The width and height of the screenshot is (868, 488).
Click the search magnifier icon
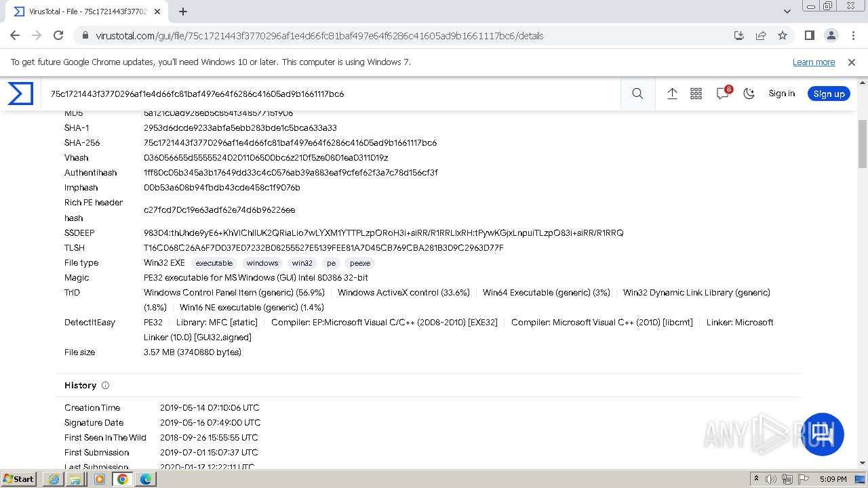click(637, 94)
